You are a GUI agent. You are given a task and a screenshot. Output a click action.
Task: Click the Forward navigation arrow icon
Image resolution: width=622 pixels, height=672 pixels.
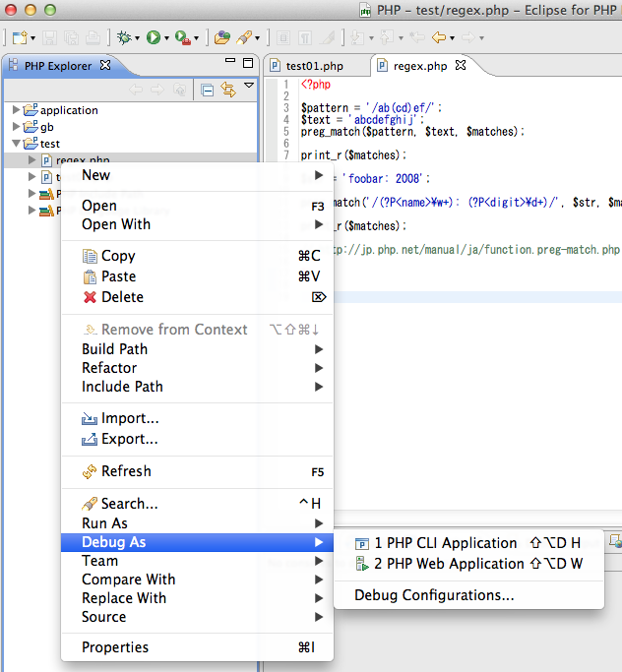pos(468,37)
